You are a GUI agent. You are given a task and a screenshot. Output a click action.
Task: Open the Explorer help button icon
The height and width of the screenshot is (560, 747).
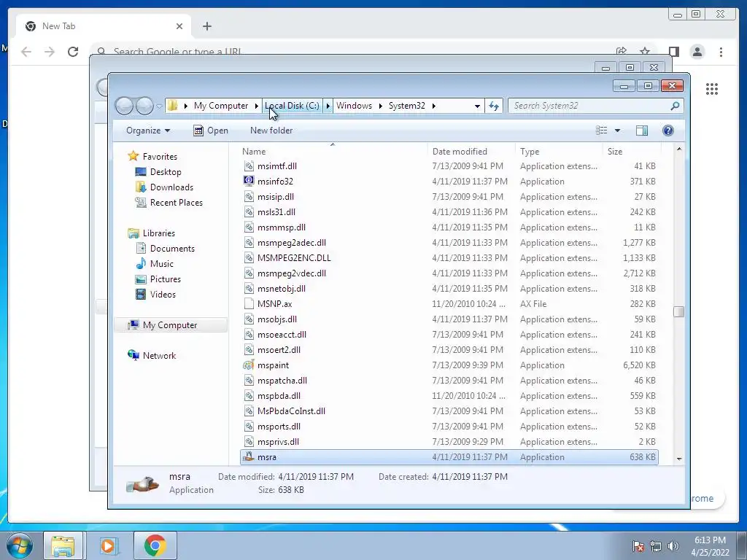(x=668, y=131)
